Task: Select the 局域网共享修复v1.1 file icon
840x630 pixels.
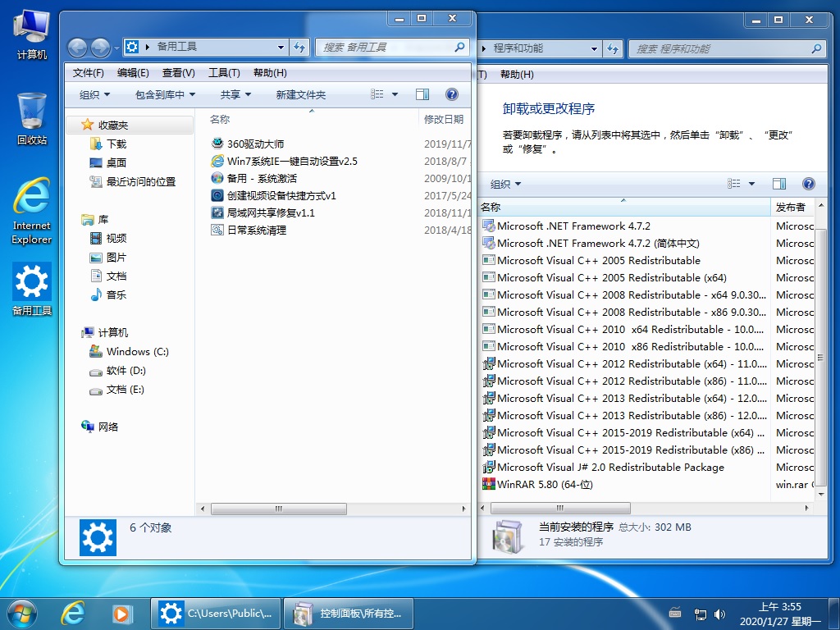Action: pyautogui.click(x=217, y=212)
